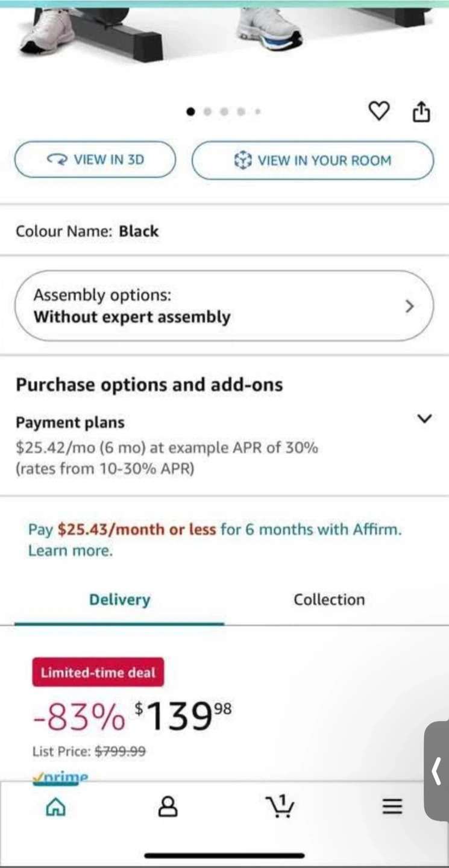The height and width of the screenshot is (868, 449).
Task: Open the hamburger menu icon
Action: (x=392, y=807)
